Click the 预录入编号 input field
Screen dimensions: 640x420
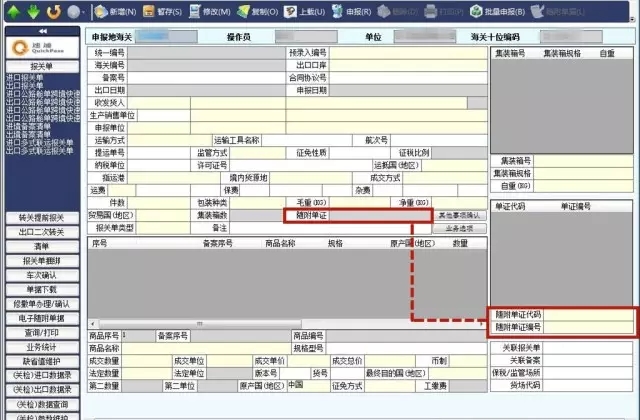coord(408,53)
